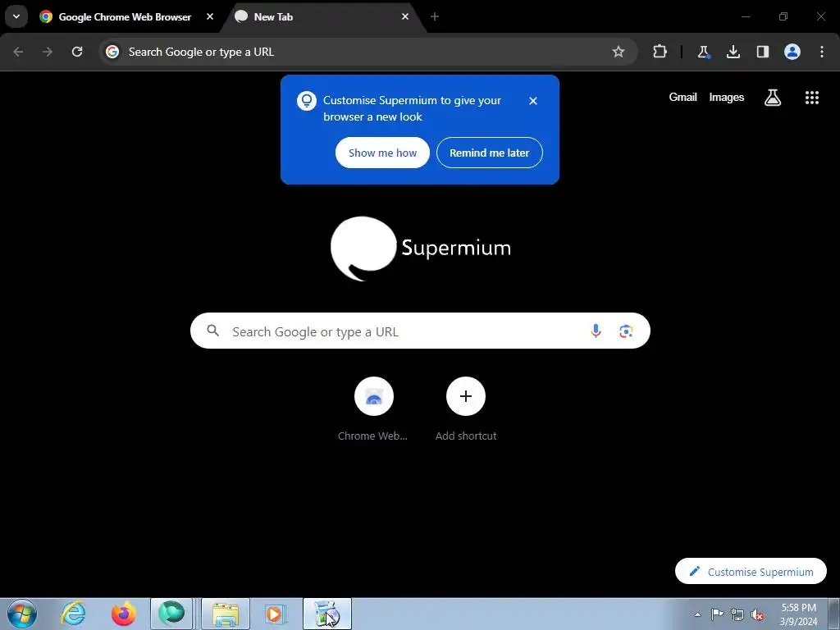Go back with the back arrow
The height and width of the screenshot is (630, 840).
point(18,52)
